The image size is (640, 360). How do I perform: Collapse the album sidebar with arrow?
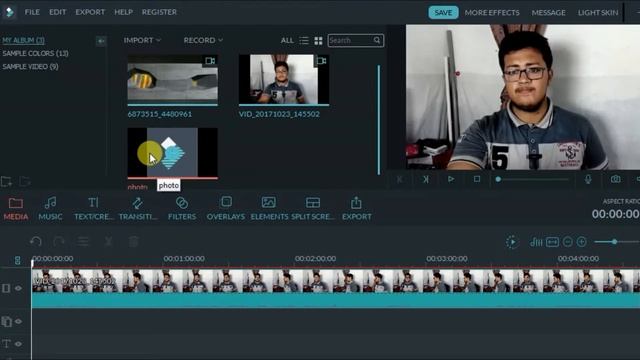101,41
